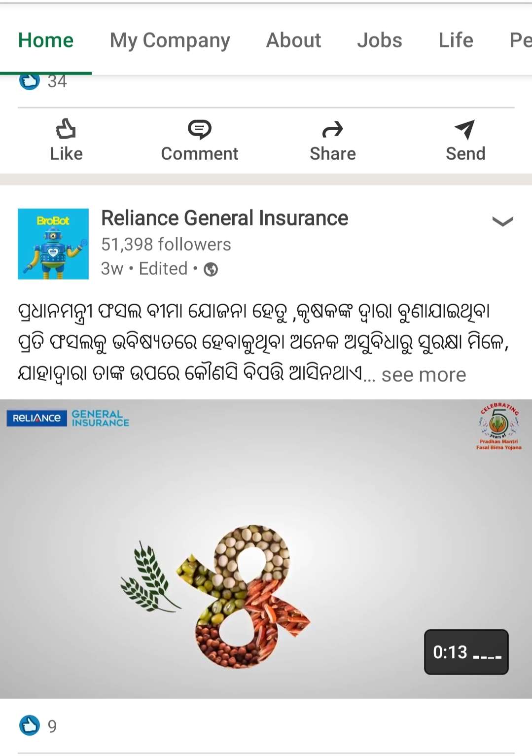This screenshot has width=532, height=756.
Task: Open the Comment speech bubble icon
Action: point(200,129)
